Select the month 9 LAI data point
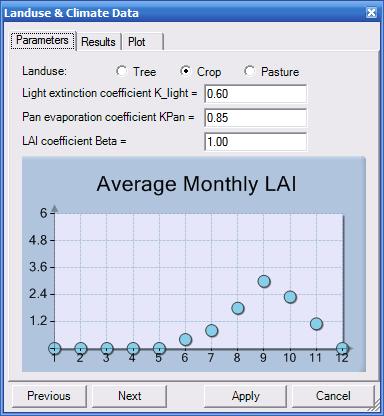Image resolution: width=384 pixels, height=416 pixels. (x=264, y=282)
